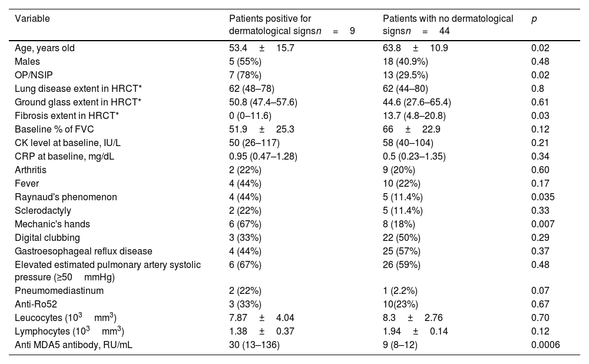Click the p-value 0.0006 in the table
Screen dimensions: 589x364
click(545, 345)
